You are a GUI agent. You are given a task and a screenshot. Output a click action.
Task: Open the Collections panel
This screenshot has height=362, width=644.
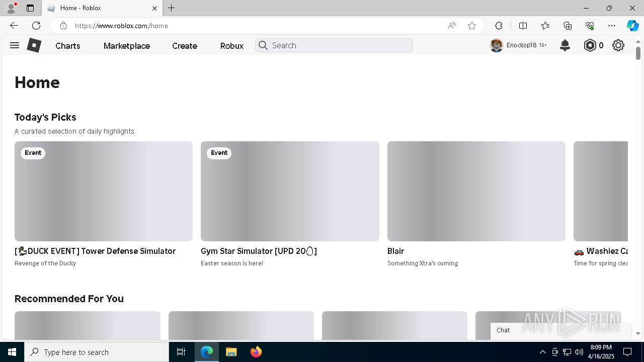pyautogui.click(x=568, y=26)
